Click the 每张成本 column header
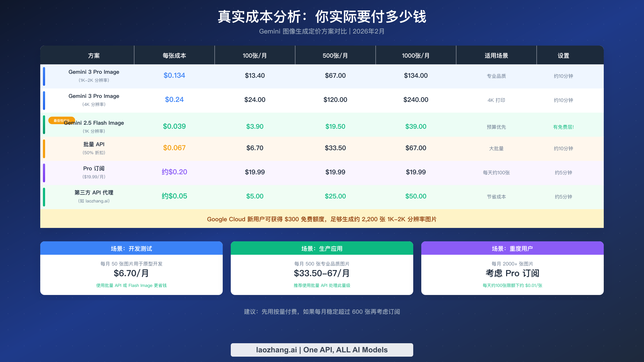644x362 pixels. (174, 55)
